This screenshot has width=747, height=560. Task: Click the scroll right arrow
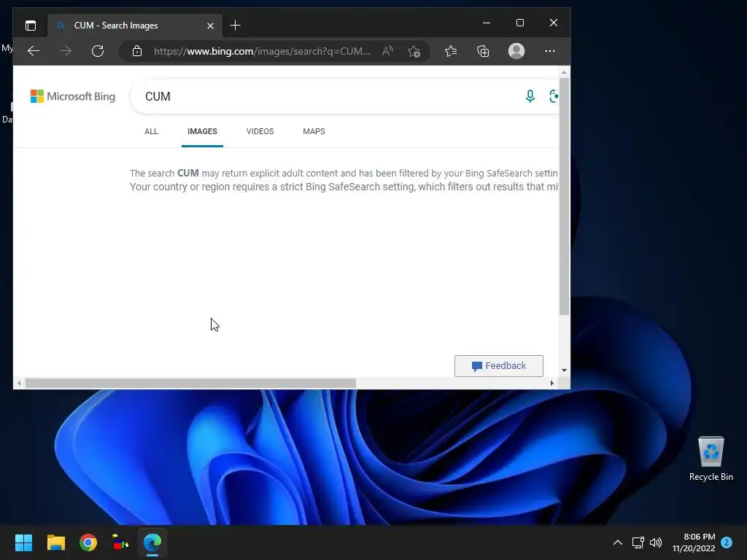click(x=552, y=383)
